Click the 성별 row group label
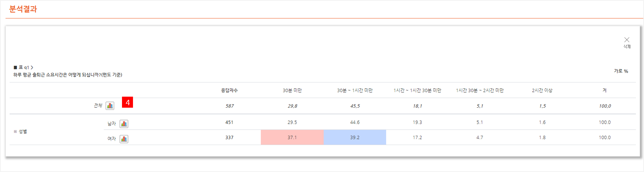Image resolution: width=644 pixels, height=172 pixels. click(23, 131)
